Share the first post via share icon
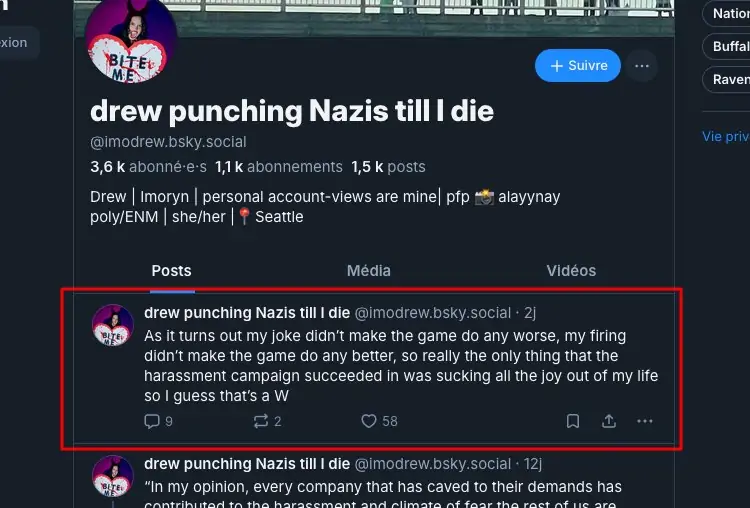The height and width of the screenshot is (508, 750). point(609,421)
